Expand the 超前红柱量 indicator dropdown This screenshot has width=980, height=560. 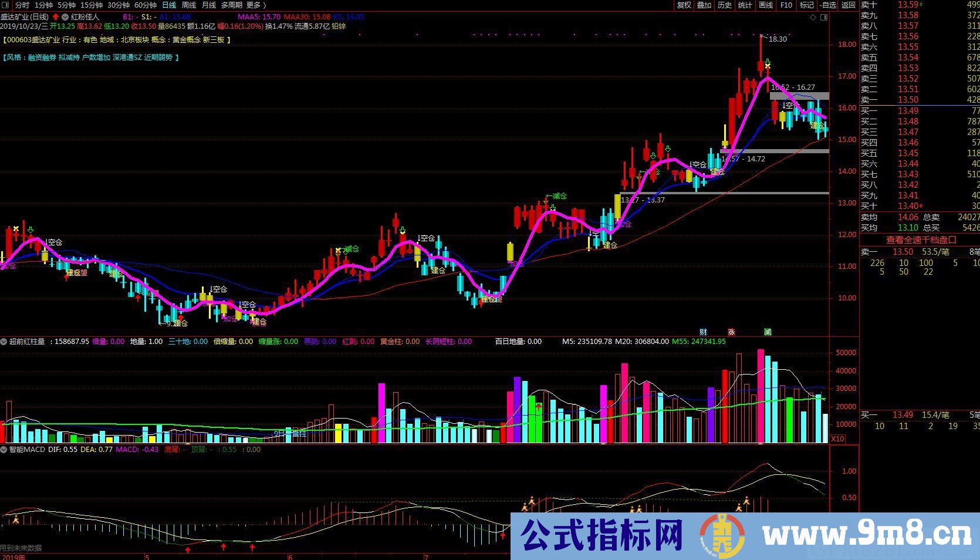click(x=4, y=342)
